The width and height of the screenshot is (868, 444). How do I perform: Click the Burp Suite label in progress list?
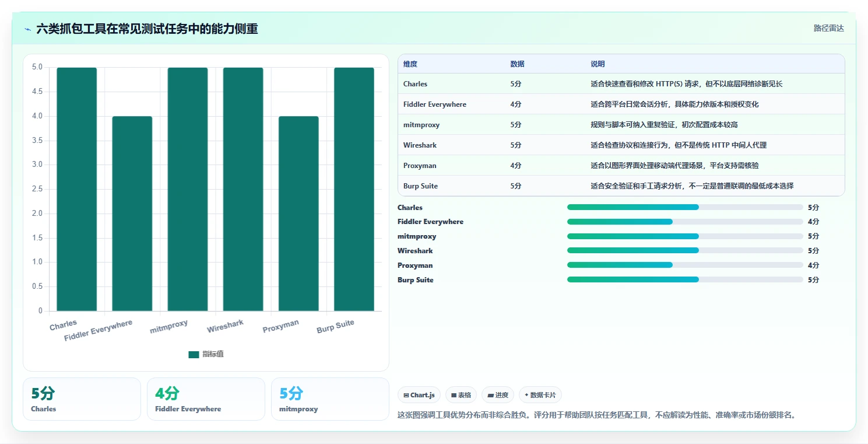[x=416, y=280]
